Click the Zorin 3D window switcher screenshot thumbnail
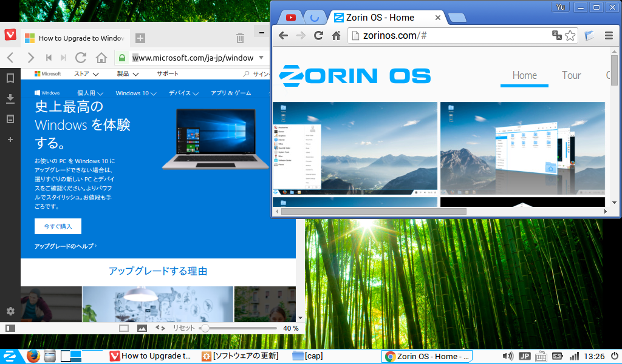 (522, 149)
